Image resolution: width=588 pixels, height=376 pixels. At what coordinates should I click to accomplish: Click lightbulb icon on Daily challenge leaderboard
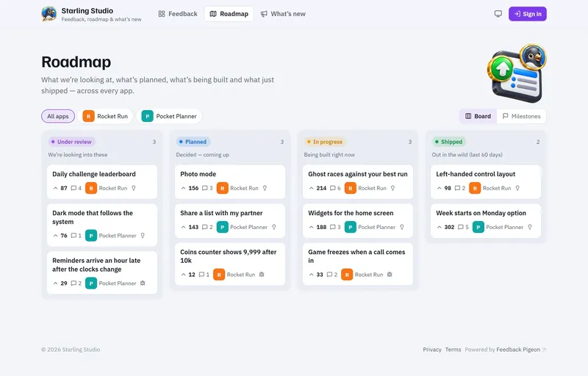pos(134,188)
